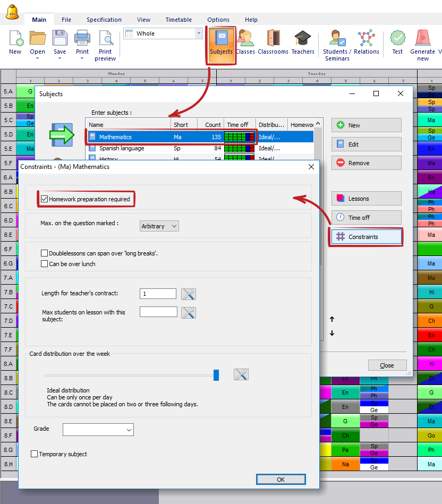
Task: Uncheck Homework preparation required
Action: [45, 199]
